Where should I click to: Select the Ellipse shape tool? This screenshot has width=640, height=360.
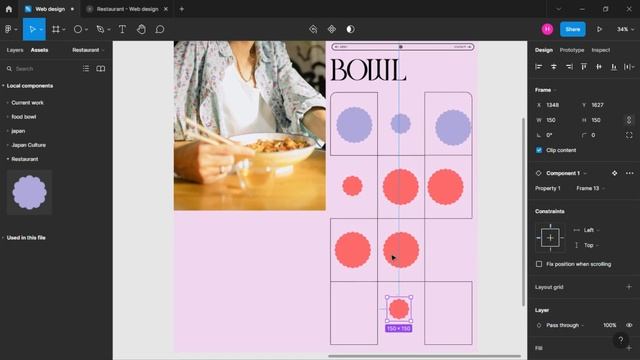(78, 29)
